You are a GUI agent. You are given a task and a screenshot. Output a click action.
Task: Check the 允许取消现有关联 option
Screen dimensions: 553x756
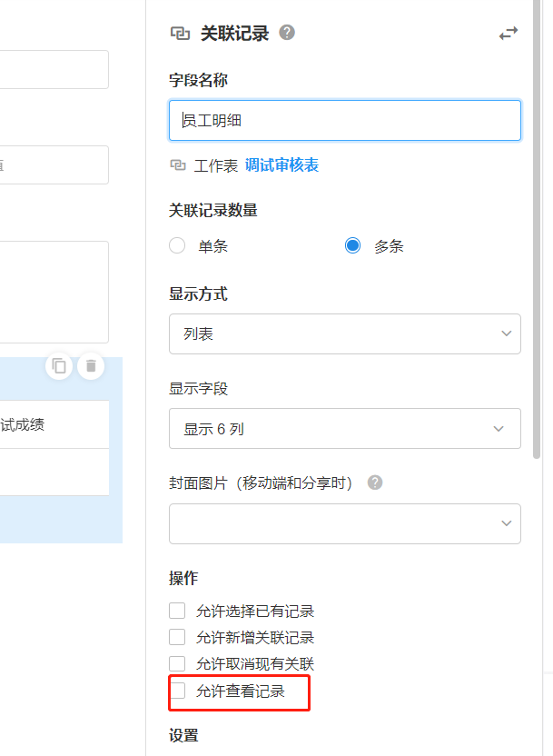[x=178, y=664]
